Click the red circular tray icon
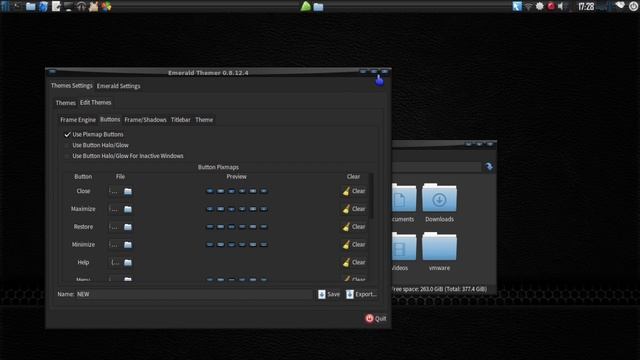 (551, 6)
